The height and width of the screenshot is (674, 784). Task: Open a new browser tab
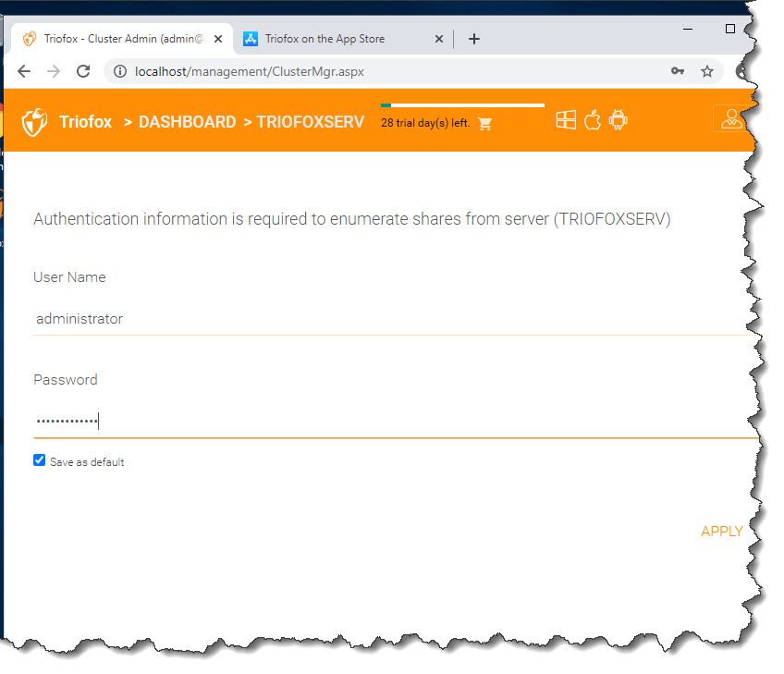pyautogui.click(x=474, y=39)
